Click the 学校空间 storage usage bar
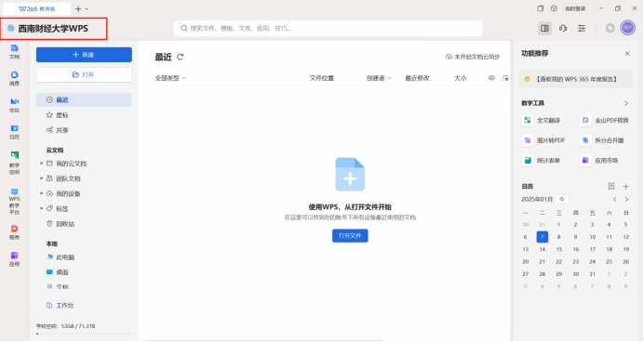The width and height of the screenshot is (644, 342). pyautogui.click(x=84, y=334)
